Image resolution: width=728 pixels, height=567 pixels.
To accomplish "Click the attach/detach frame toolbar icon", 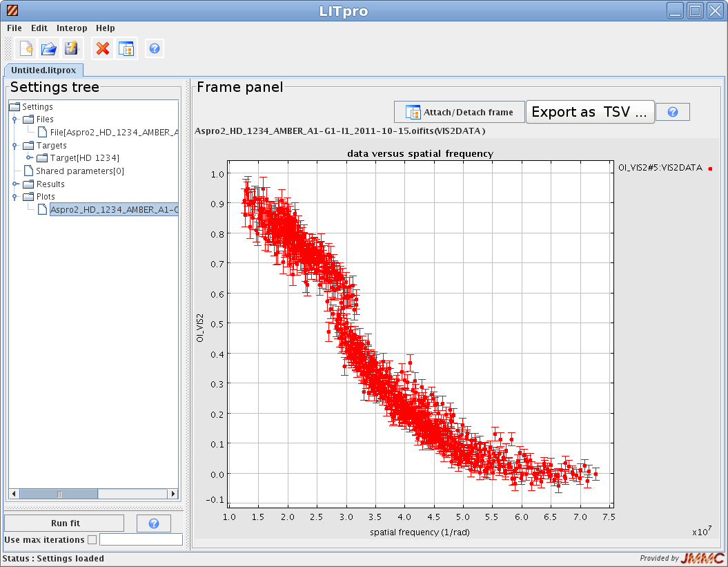I will tap(126, 48).
